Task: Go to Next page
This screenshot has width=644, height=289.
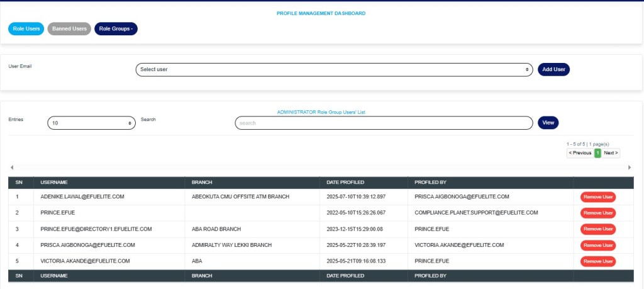Action: [611, 153]
